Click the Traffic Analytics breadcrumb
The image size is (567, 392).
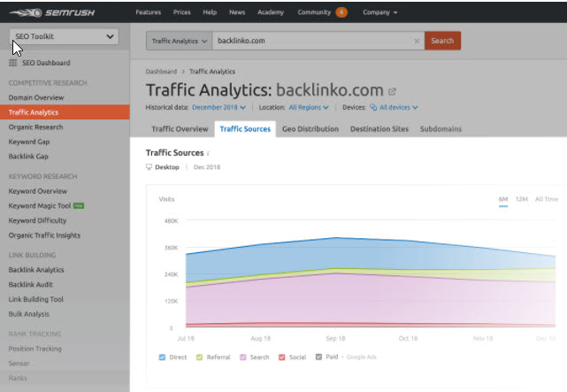tap(212, 72)
